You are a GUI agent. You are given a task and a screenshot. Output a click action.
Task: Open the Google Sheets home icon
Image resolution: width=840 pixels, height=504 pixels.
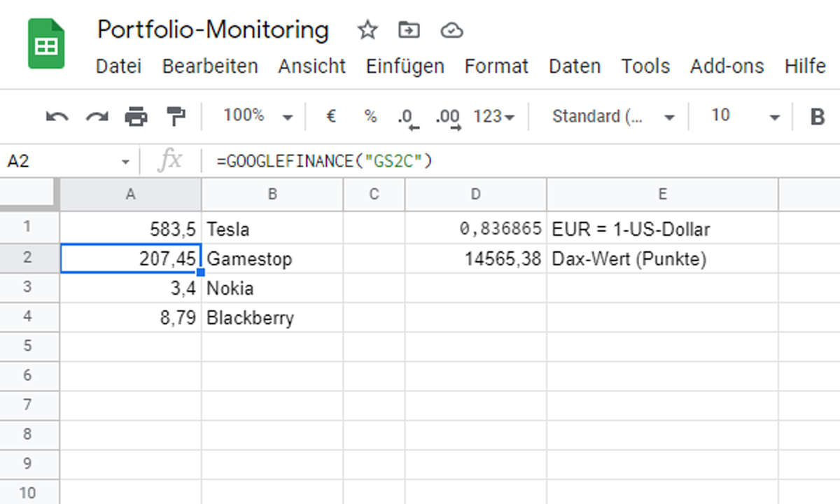pos(46,43)
